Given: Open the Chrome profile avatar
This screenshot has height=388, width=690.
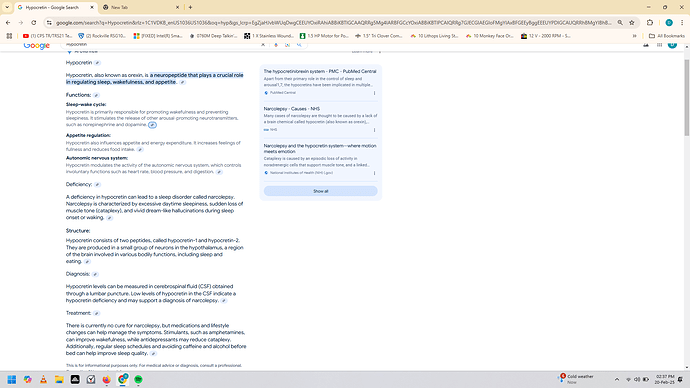Looking at the screenshot, I should 669,22.
